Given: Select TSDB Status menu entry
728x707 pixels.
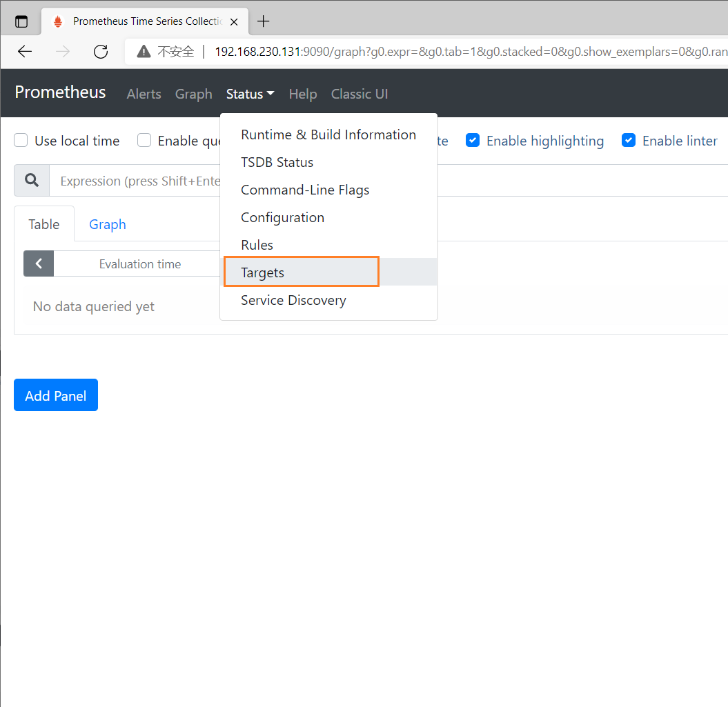Looking at the screenshot, I should click(x=328, y=162).
